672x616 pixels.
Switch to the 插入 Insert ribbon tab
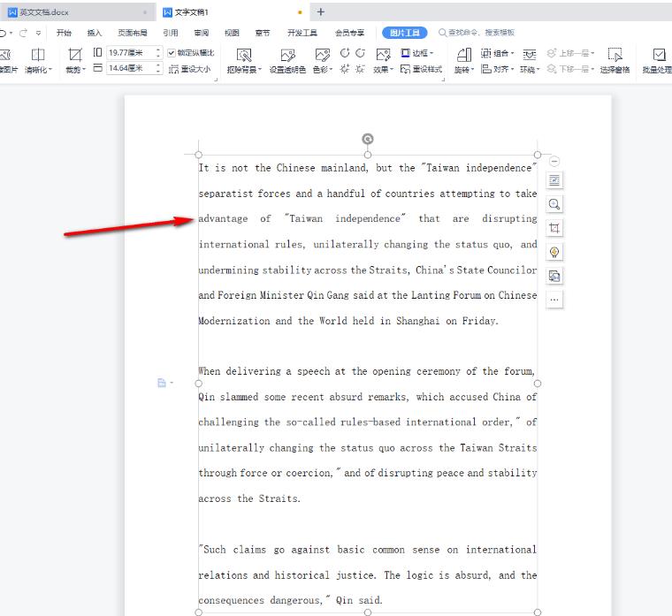(x=94, y=33)
